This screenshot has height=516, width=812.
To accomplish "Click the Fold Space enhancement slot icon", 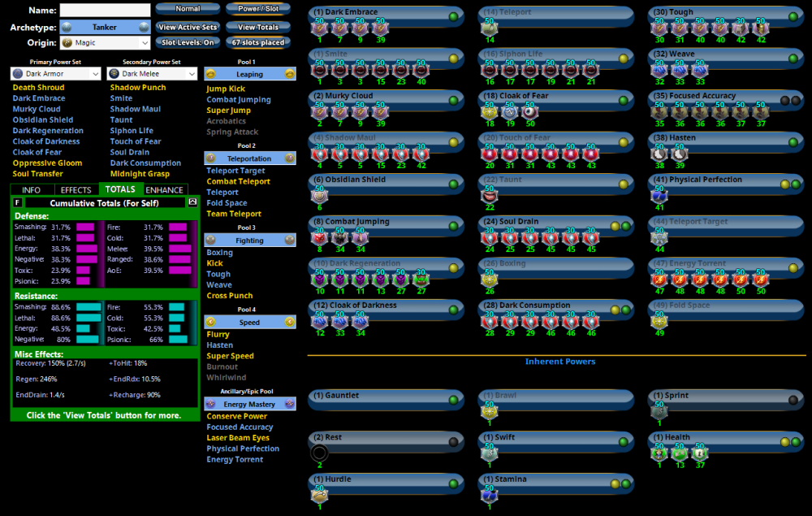I will [659, 322].
